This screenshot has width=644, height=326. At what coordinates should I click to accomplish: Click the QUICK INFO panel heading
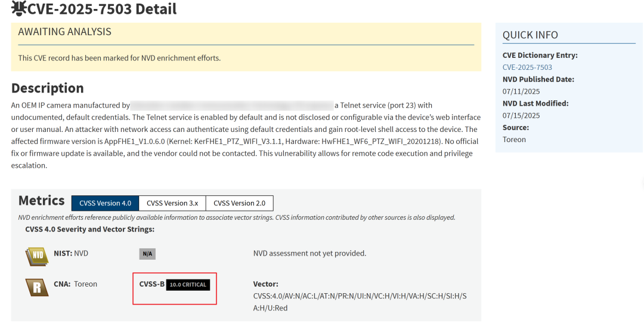click(530, 35)
